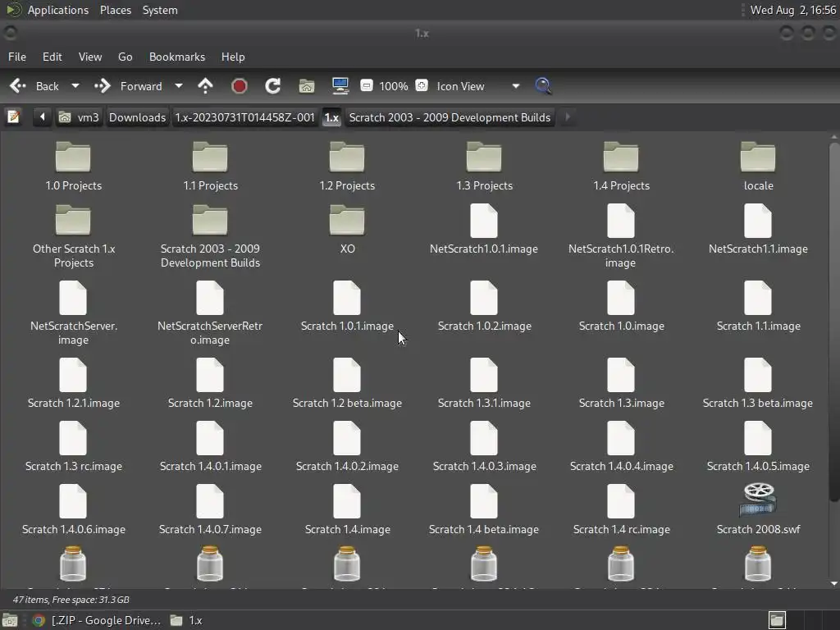Click the Scratch 1.3 rc.image label
This screenshot has width=840, height=630.
[x=73, y=467]
